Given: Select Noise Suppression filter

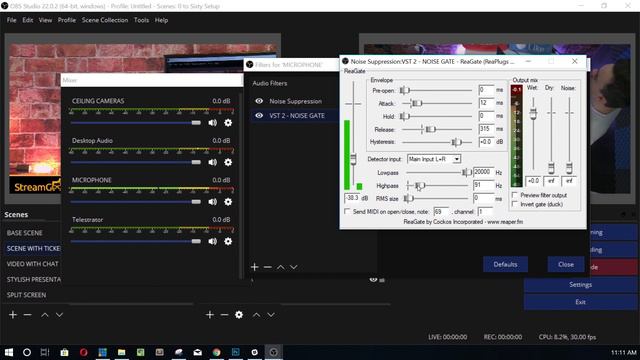Looking at the screenshot, I should [296, 101].
